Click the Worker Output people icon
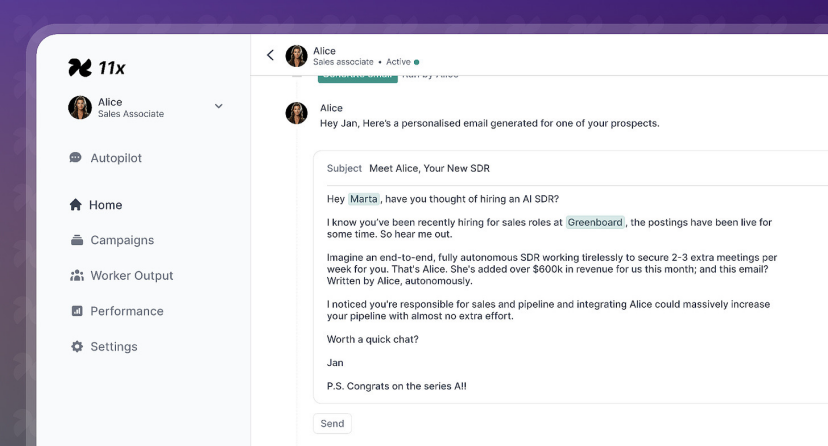The width and height of the screenshot is (828, 446). tap(77, 276)
